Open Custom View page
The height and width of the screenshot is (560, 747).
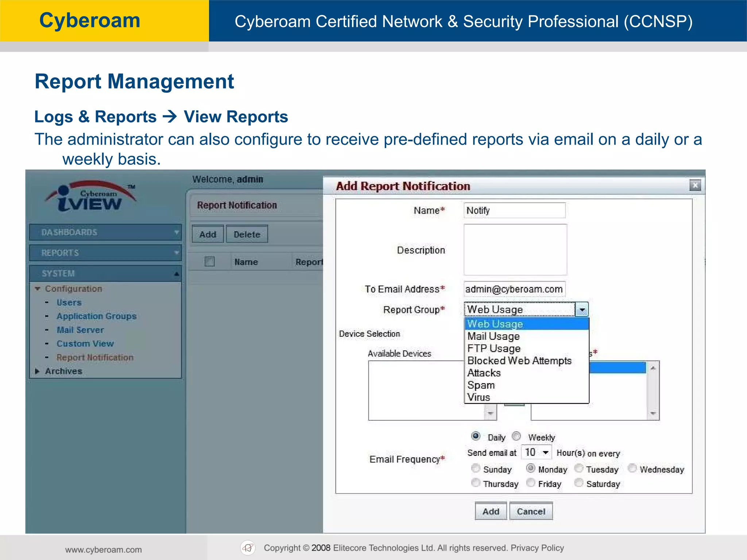coord(85,344)
